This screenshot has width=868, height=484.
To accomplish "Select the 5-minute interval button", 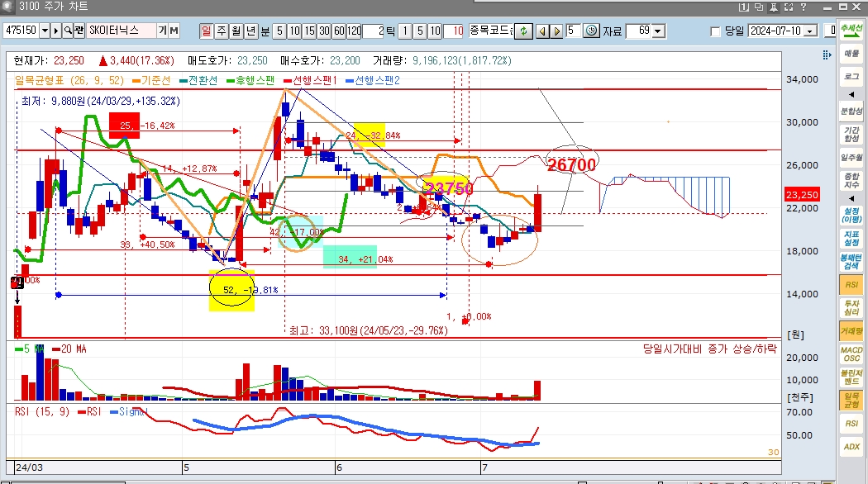I will click(x=279, y=31).
